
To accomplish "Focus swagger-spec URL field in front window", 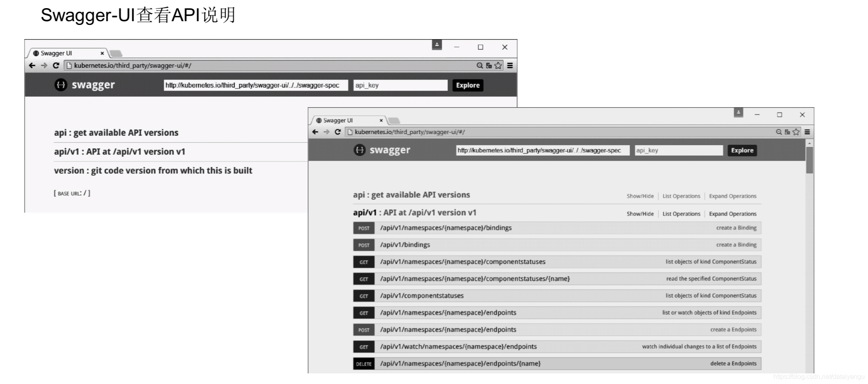I will coord(543,150).
